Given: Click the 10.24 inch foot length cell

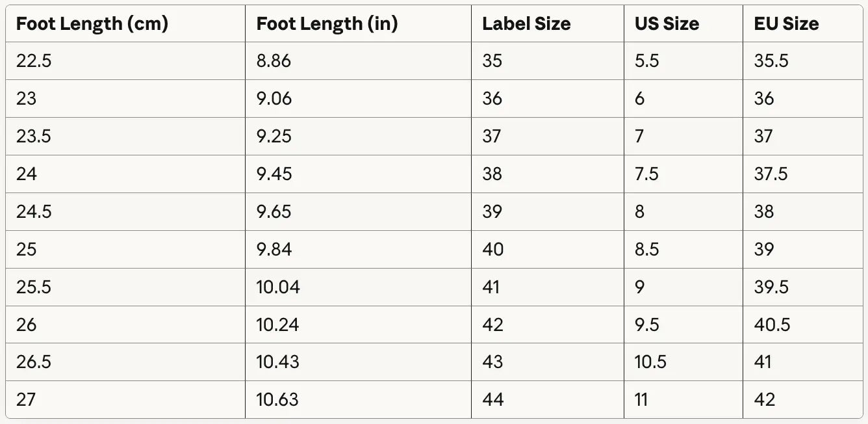Looking at the screenshot, I should click(x=277, y=325).
